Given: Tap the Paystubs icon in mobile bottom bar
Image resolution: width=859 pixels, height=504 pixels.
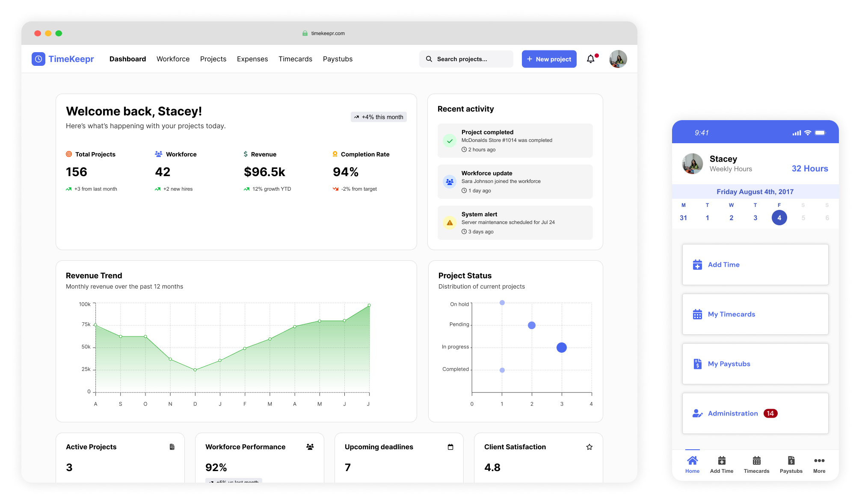Looking at the screenshot, I should 791,461.
